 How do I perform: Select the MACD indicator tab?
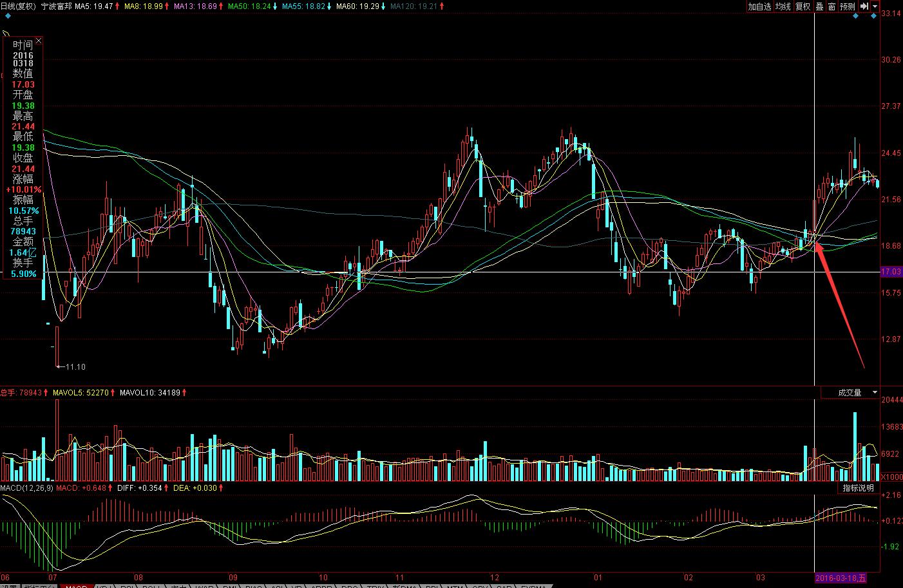coord(76,587)
